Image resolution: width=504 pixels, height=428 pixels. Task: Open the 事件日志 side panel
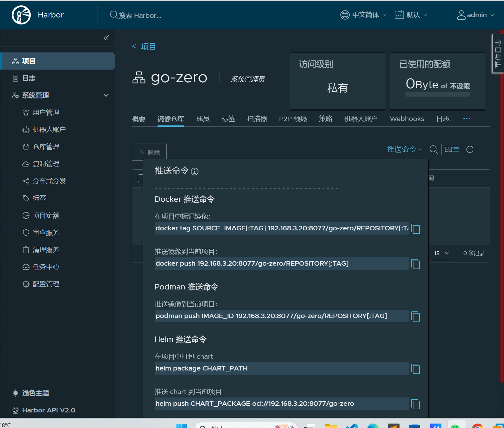click(x=498, y=53)
